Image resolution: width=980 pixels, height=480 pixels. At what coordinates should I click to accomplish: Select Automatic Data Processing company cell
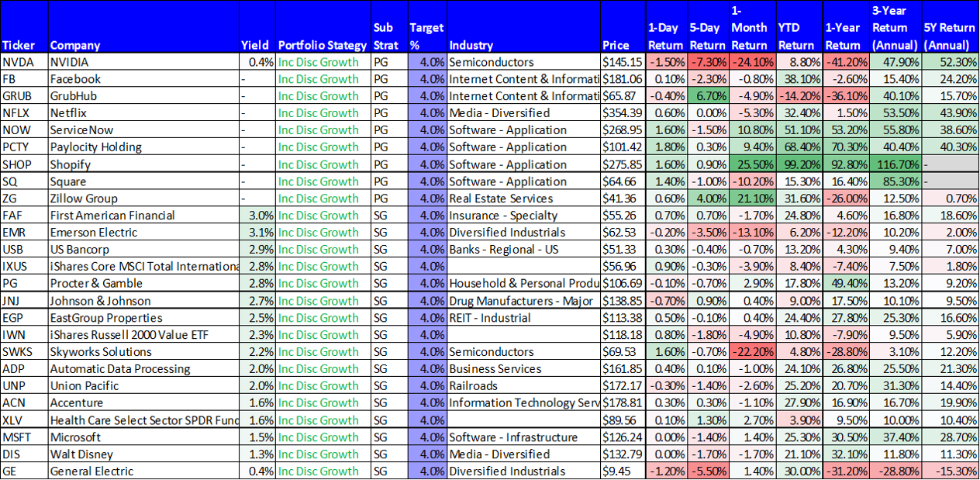click(x=143, y=369)
